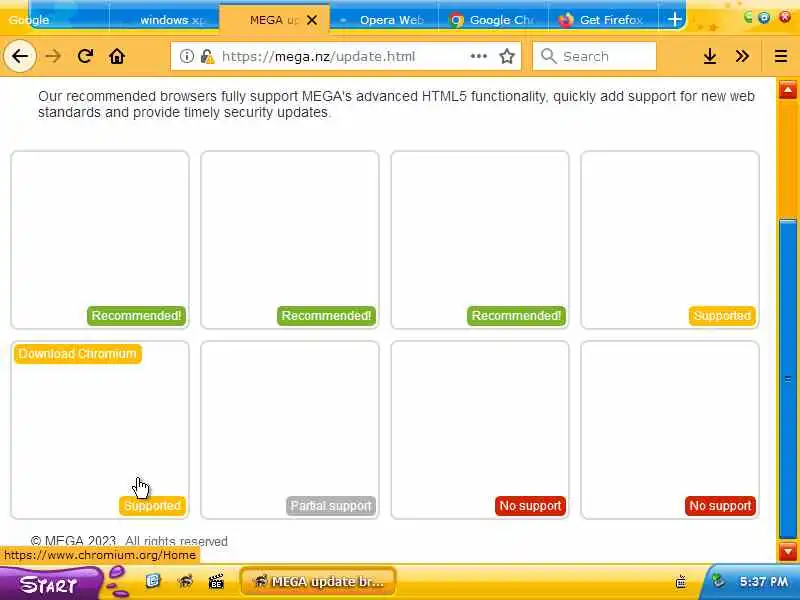Launch the clapperboard media quick launch icon
This screenshot has width=800, height=600.
pyautogui.click(x=216, y=581)
